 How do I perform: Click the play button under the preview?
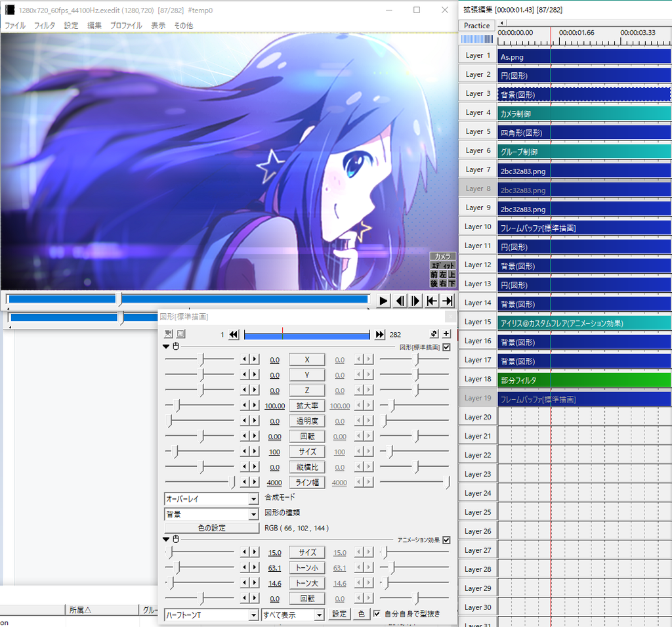tap(383, 301)
